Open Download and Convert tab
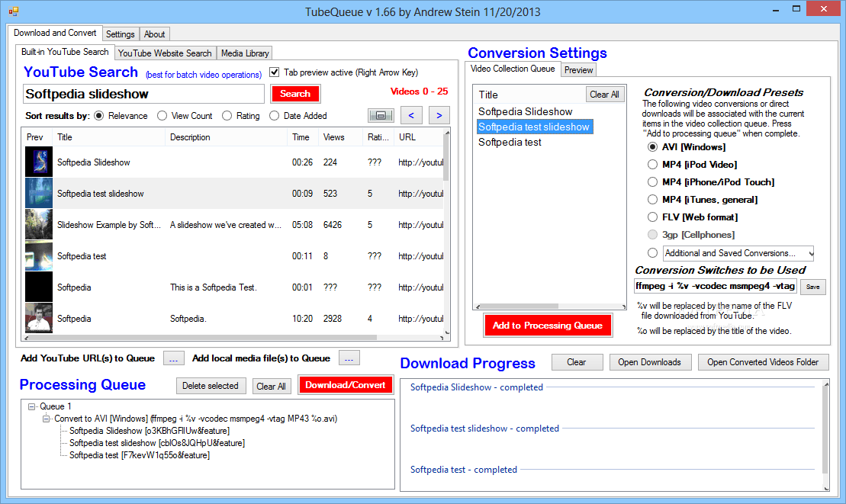This screenshot has width=846, height=504. pos(55,33)
